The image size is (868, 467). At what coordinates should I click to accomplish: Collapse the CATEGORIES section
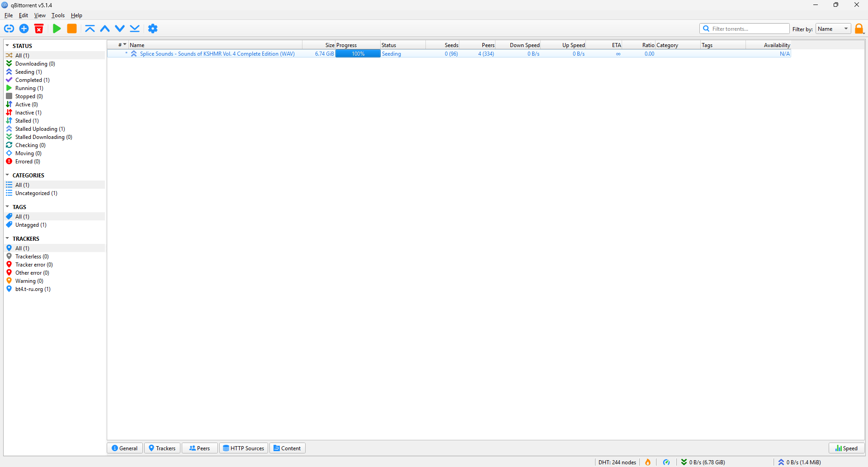pos(7,175)
